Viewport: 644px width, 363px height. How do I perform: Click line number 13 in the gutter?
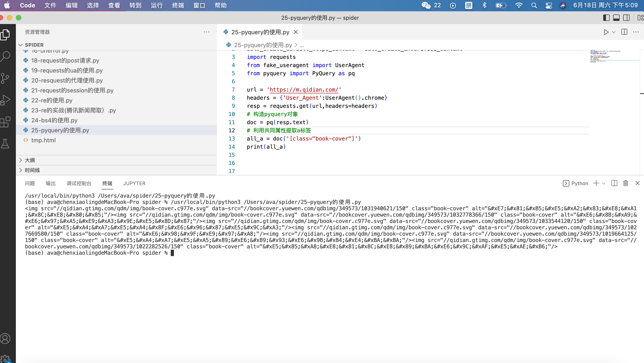tap(232, 139)
